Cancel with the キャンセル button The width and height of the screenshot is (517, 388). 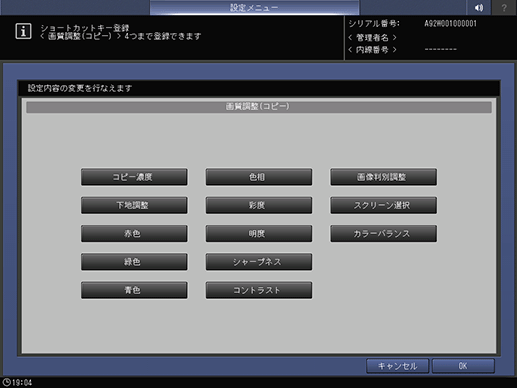pos(397,366)
